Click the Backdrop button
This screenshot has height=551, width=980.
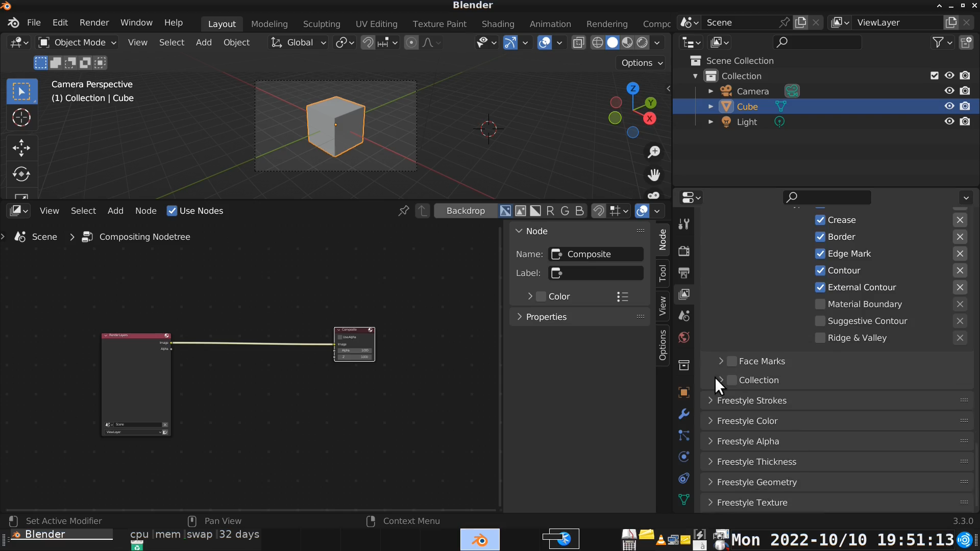click(x=465, y=211)
